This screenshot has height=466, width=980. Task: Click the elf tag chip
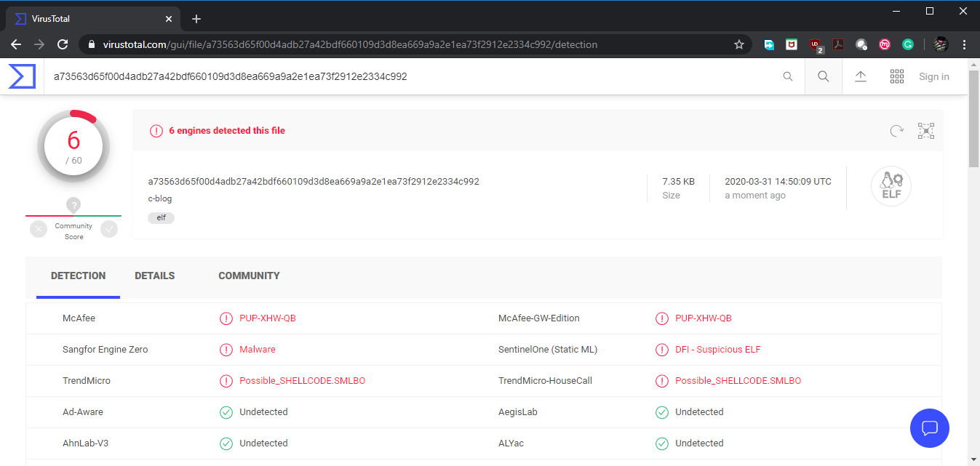[x=161, y=217]
